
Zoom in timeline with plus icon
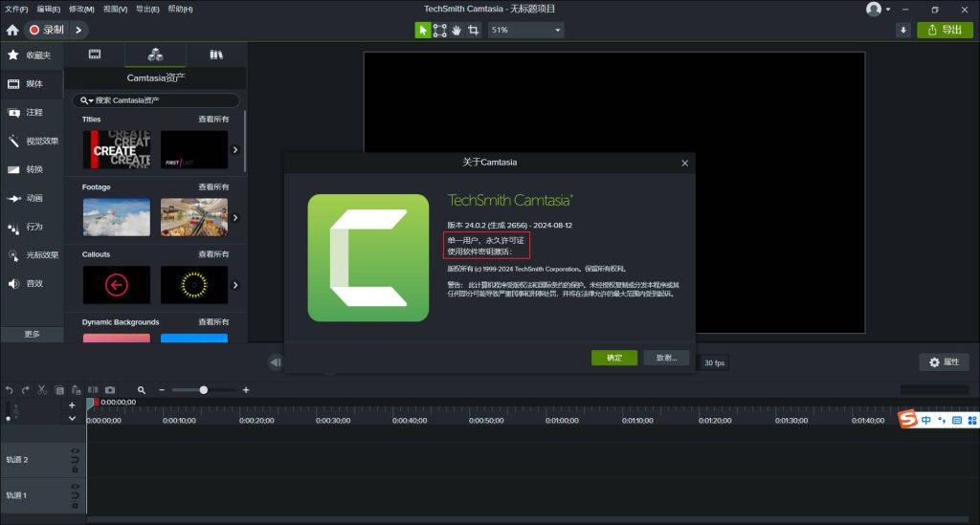pyautogui.click(x=246, y=390)
